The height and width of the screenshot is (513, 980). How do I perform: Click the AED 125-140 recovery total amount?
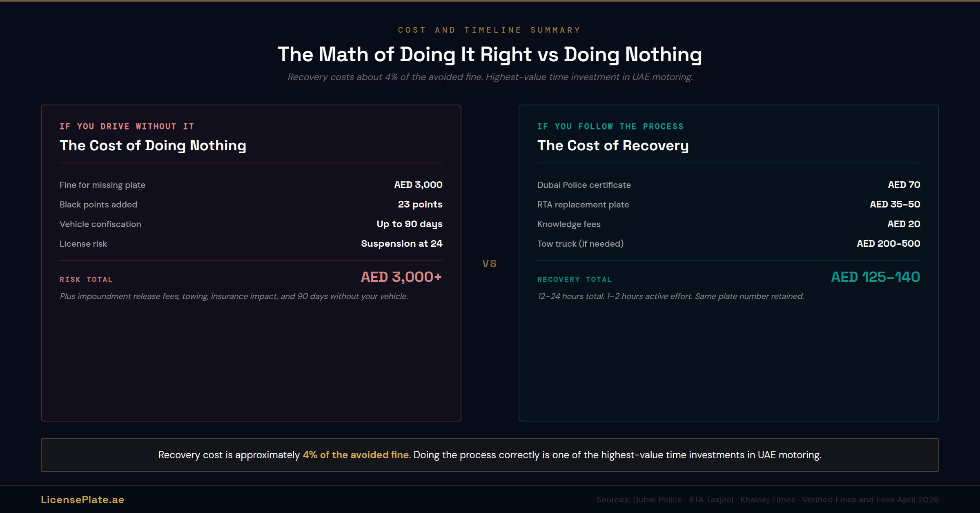tap(875, 277)
